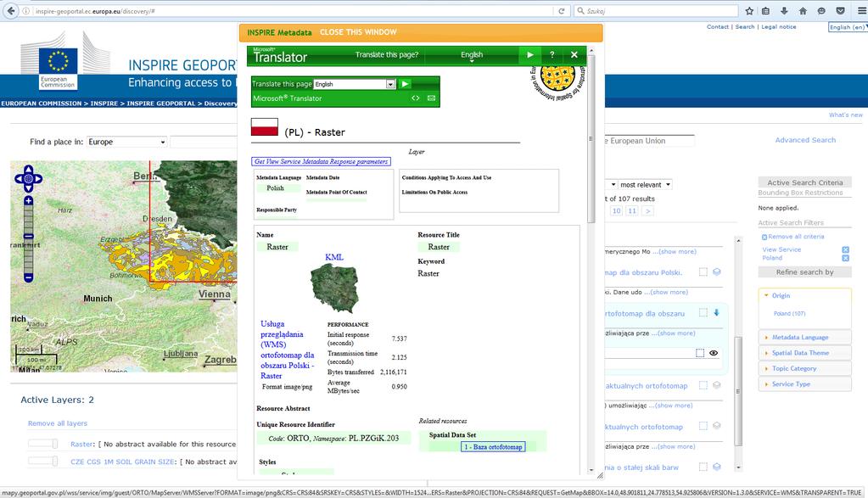Adjust the CZE CGS 1M SOIL GRAIN SIZE opacity slider
Viewport: 868px width, 498px height.
(x=43, y=461)
